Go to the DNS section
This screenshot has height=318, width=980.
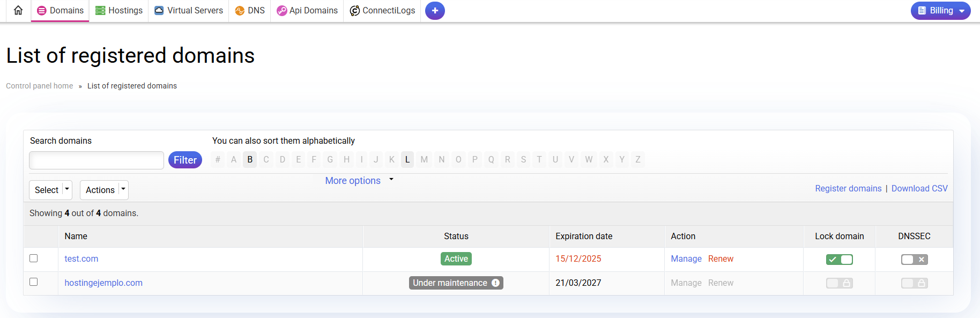(250, 11)
